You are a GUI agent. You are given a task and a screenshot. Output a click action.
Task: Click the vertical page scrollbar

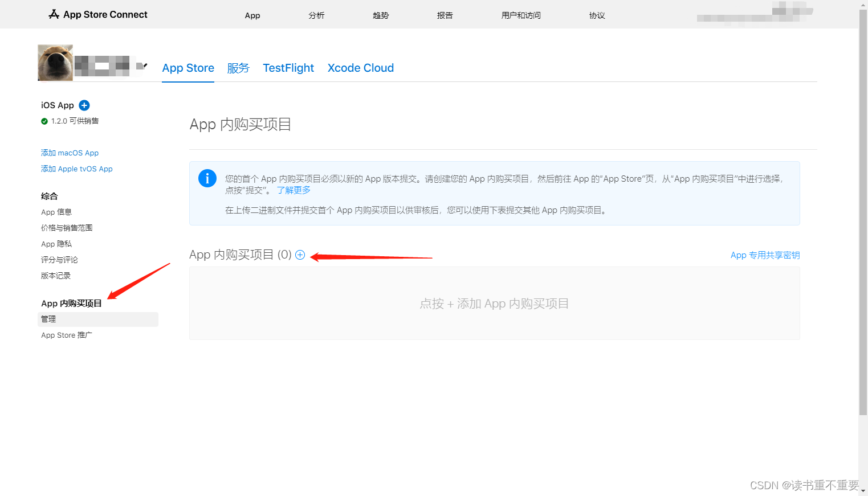[863, 212]
